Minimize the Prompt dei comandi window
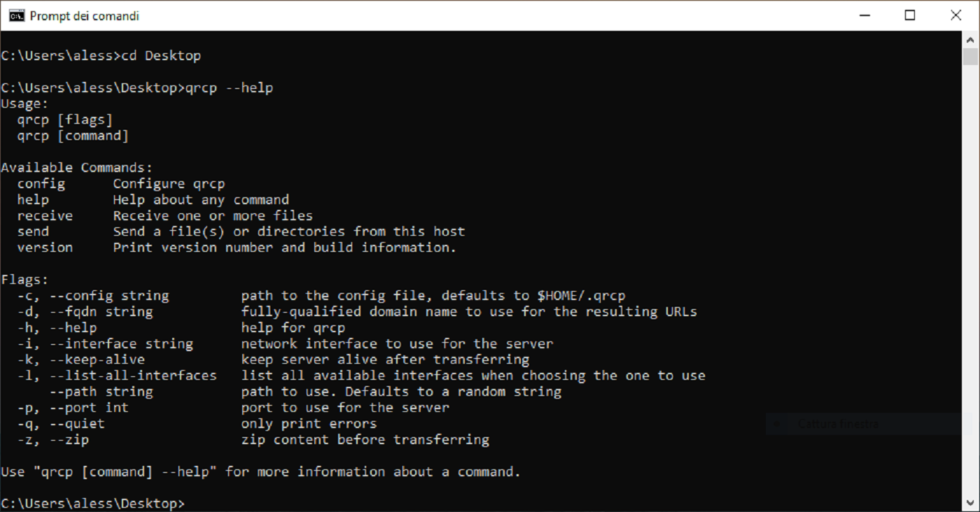980x512 pixels. click(864, 15)
